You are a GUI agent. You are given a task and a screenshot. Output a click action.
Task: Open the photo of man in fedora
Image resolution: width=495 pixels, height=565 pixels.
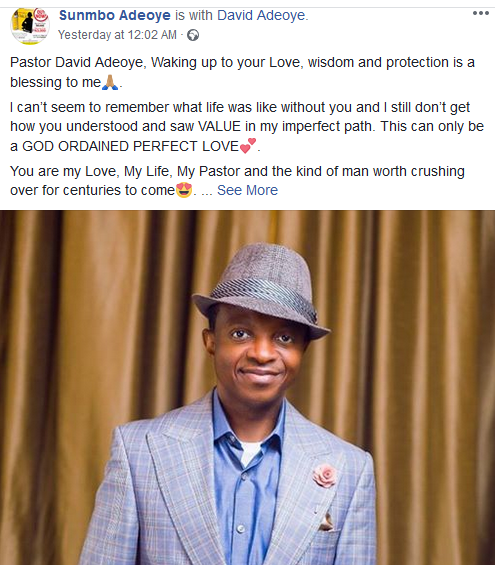[248, 388]
